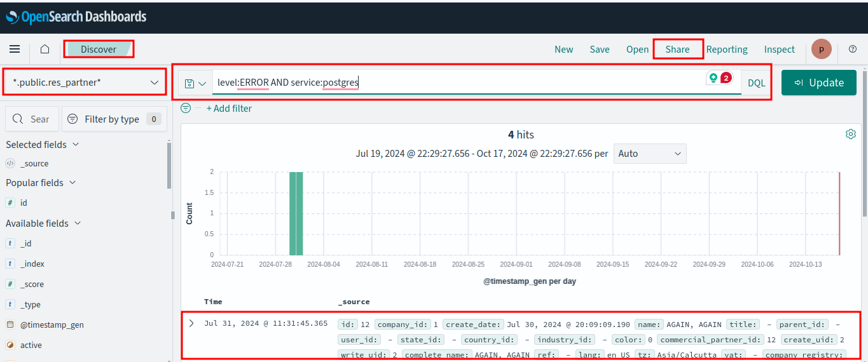Click the OpenSearch Dashboards logo
868x362 pixels.
pos(76,17)
